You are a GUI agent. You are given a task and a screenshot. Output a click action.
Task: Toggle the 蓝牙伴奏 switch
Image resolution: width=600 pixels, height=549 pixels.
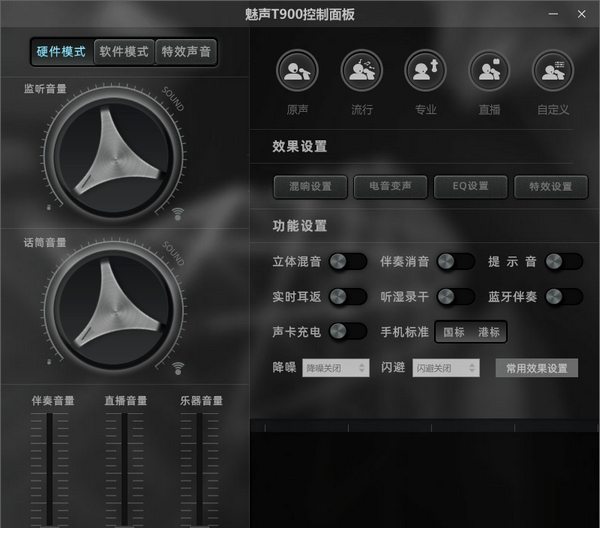tap(564, 296)
